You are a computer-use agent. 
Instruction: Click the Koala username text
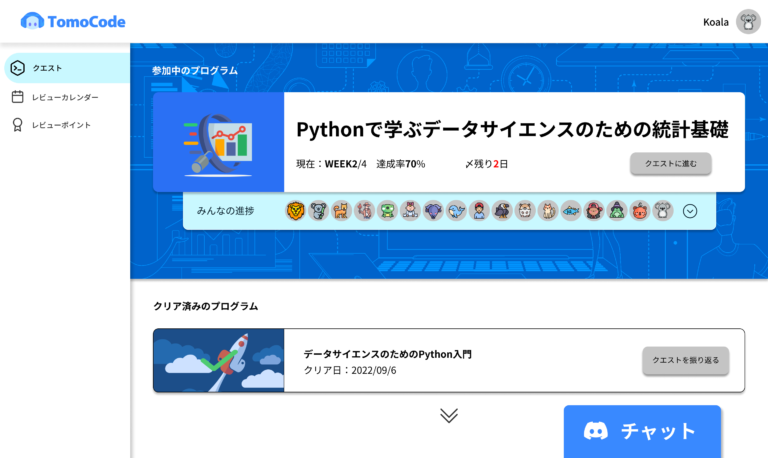tap(716, 22)
